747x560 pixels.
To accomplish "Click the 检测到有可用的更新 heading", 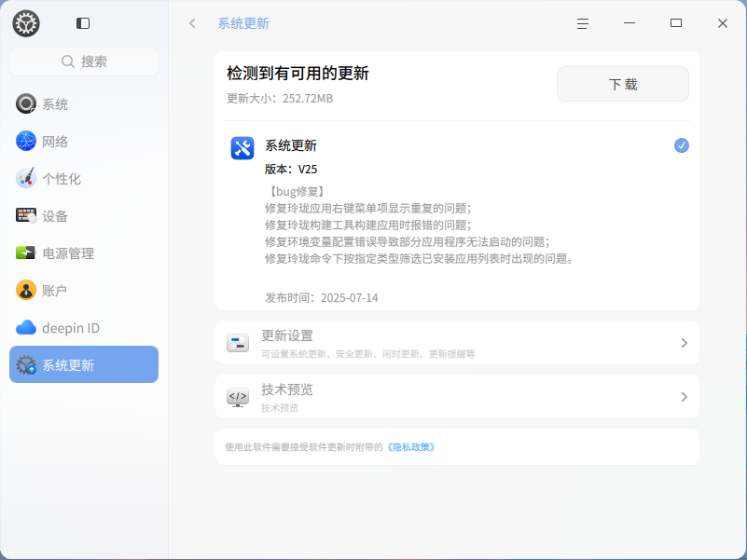I will (297, 74).
